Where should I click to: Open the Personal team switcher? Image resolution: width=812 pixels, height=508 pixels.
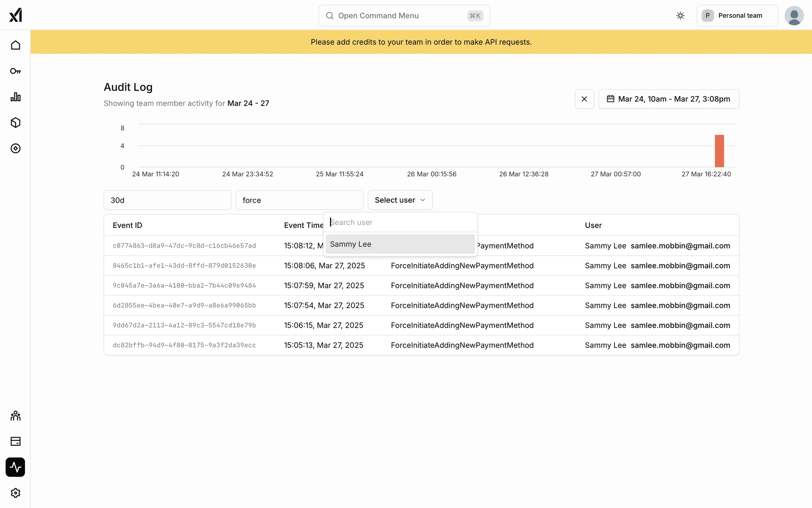[x=737, y=16]
